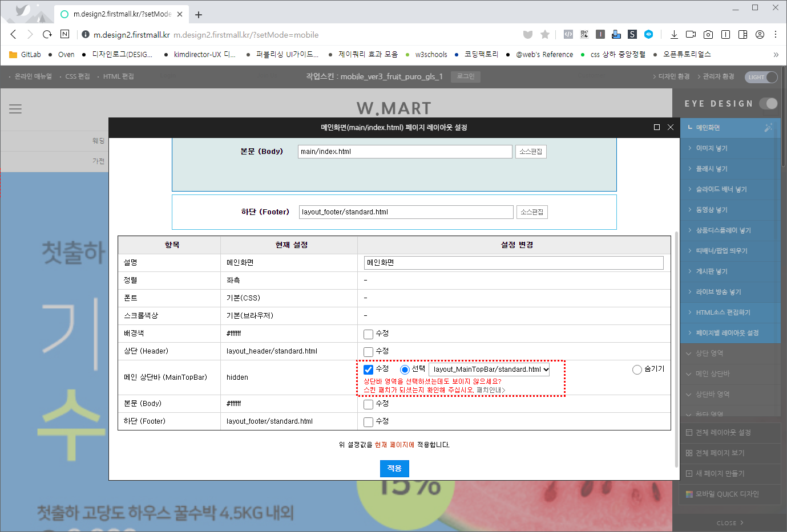Click the Whale shield icon in address bar

(528, 34)
